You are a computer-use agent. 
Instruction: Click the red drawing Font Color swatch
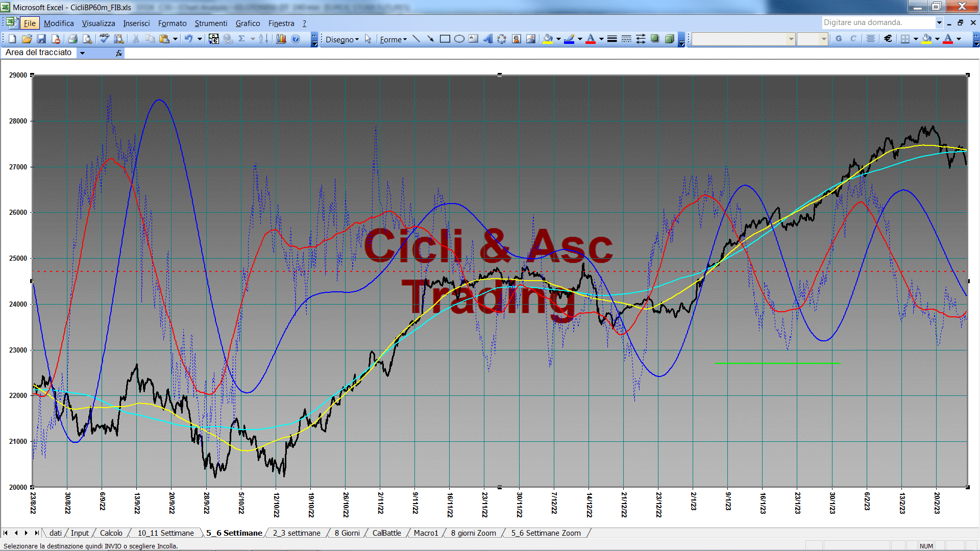tap(591, 39)
